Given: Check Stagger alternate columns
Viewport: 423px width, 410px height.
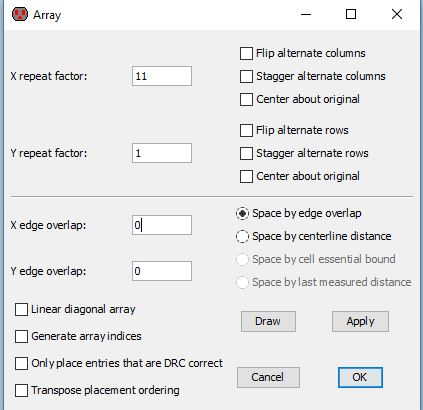Looking at the screenshot, I should (246, 76).
